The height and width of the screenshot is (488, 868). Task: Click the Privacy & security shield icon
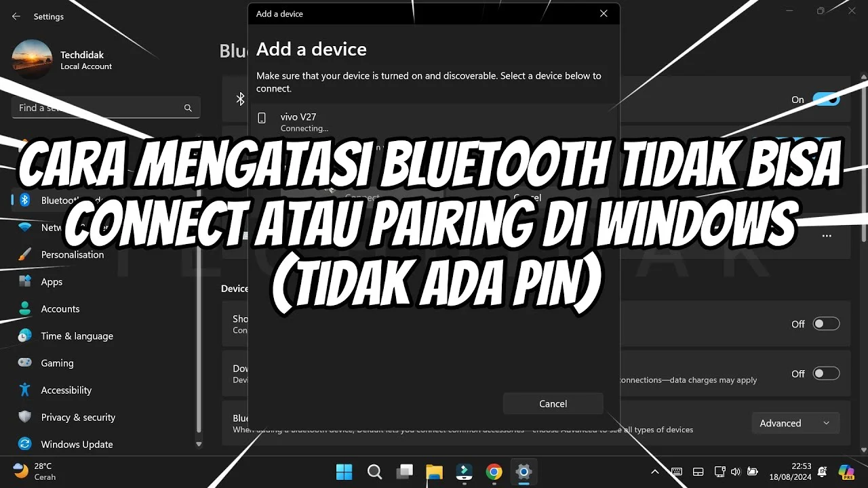[25, 417]
